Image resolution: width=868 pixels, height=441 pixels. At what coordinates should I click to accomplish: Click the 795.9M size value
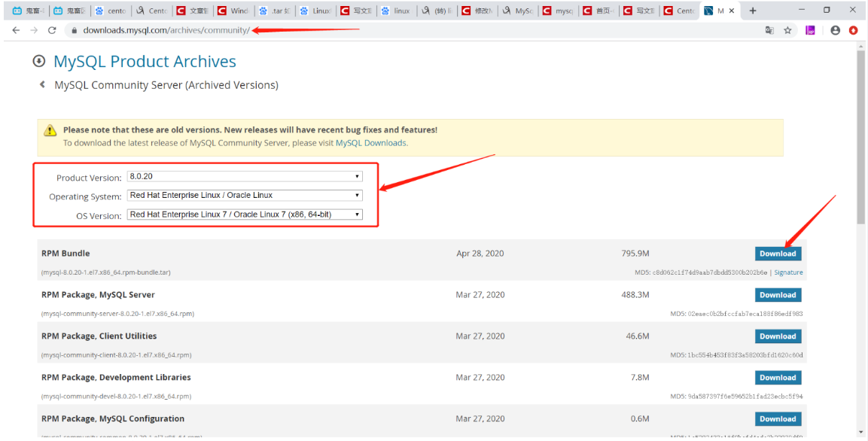tap(635, 254)
